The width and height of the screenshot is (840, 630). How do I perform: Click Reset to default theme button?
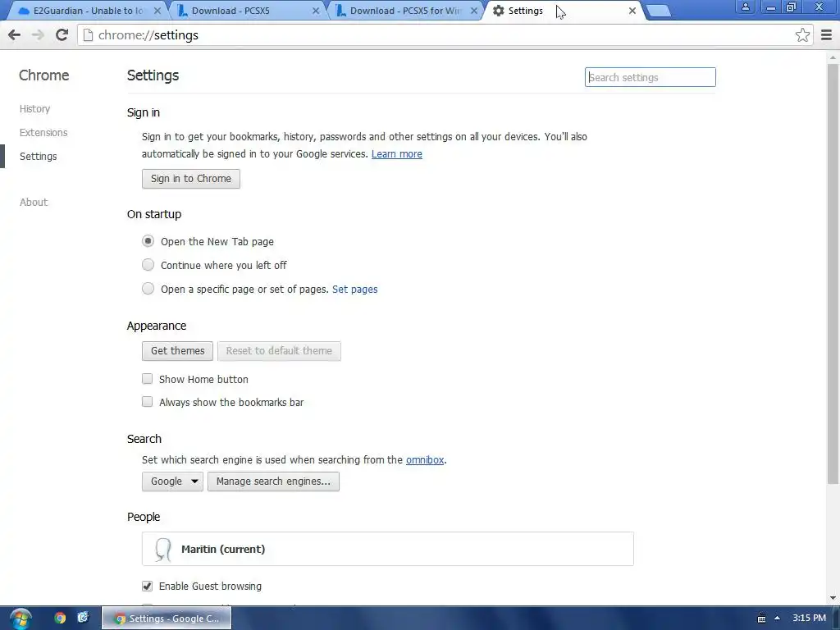(x=279, y=351)
